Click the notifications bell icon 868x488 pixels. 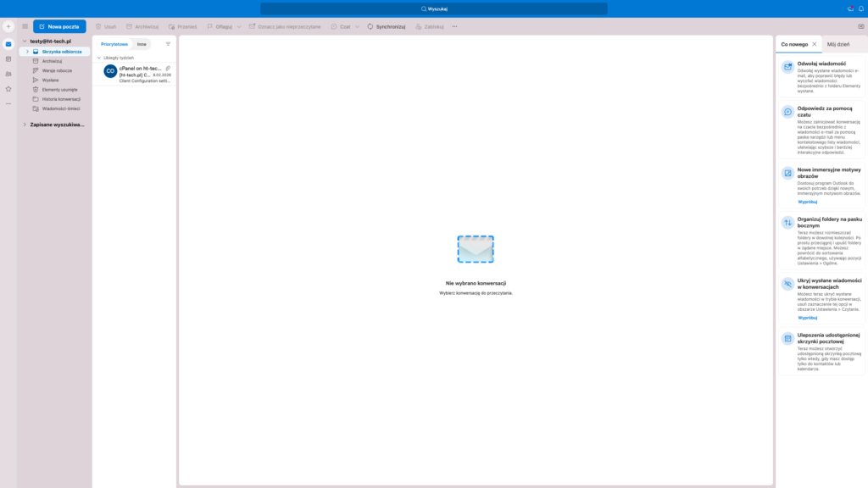(x=861, y=8)
